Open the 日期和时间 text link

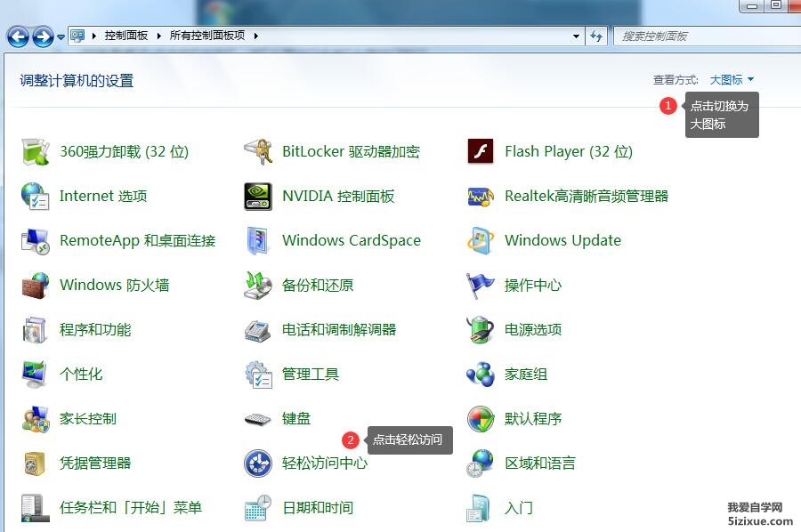[318, 508]
